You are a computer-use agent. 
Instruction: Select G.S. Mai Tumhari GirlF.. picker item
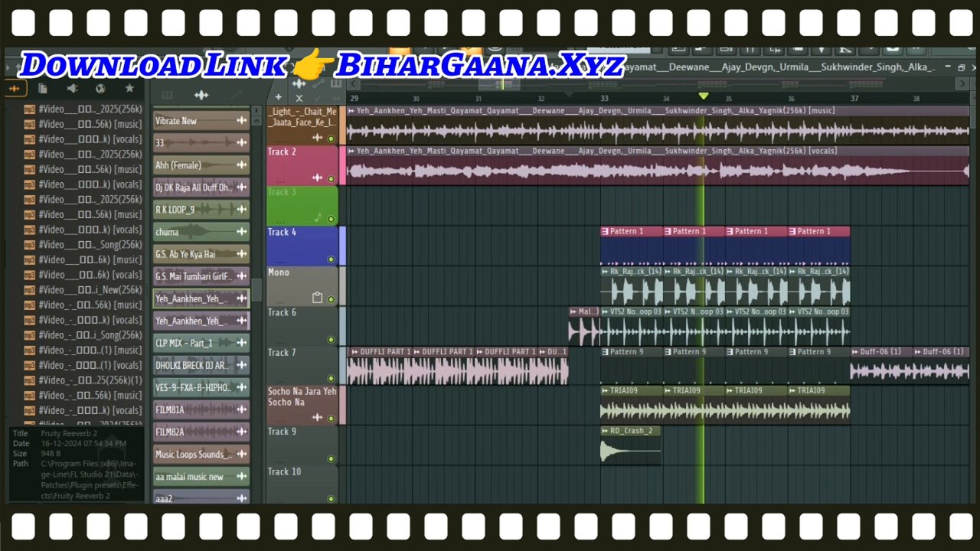point(201,276)
